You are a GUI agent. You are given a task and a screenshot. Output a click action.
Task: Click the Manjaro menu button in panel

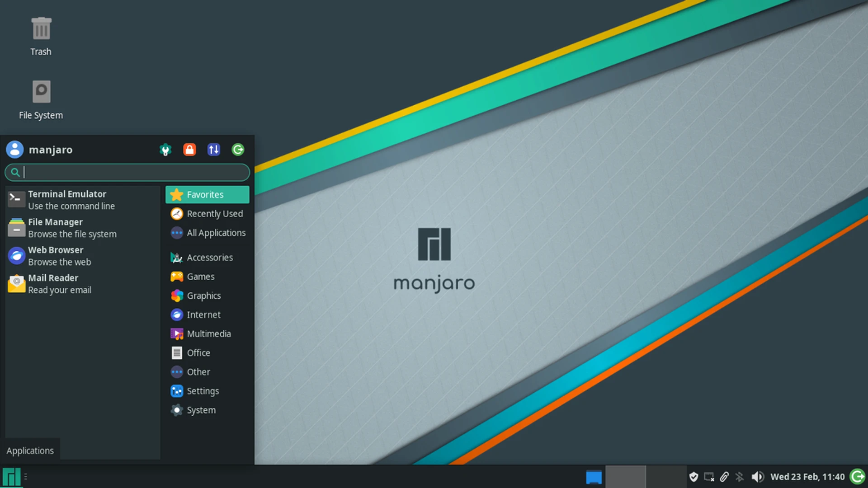pos(11,477)
